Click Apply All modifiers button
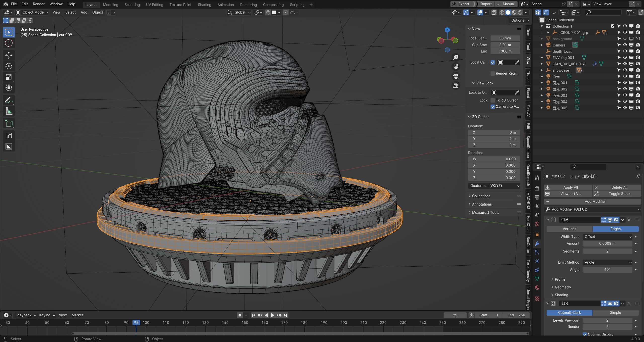The width and height of the screenshot is (644, 342). [x=568, y=187]
